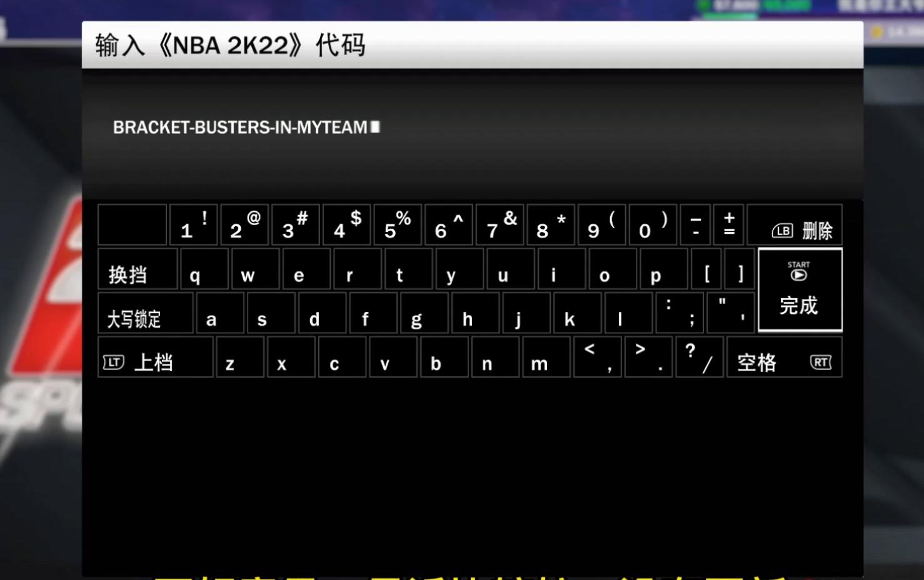Hit the left bracket [ key

pos(706,269)
